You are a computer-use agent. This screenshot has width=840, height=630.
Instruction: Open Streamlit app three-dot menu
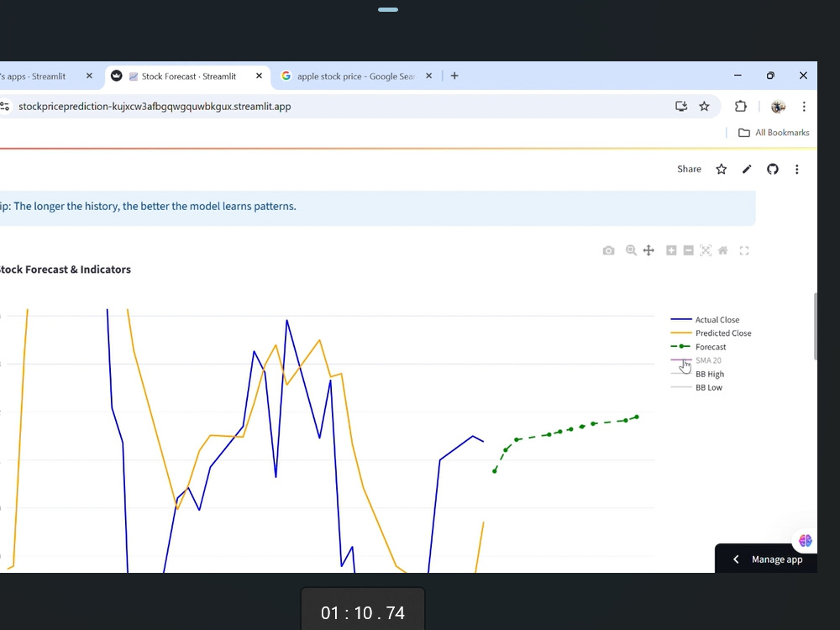797,170
